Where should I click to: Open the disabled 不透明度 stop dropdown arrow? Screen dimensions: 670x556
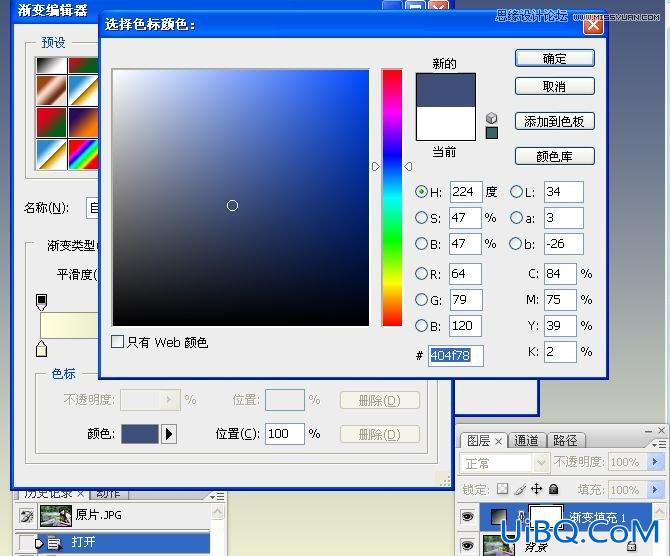pyautogui.click(x=169, y=400)
